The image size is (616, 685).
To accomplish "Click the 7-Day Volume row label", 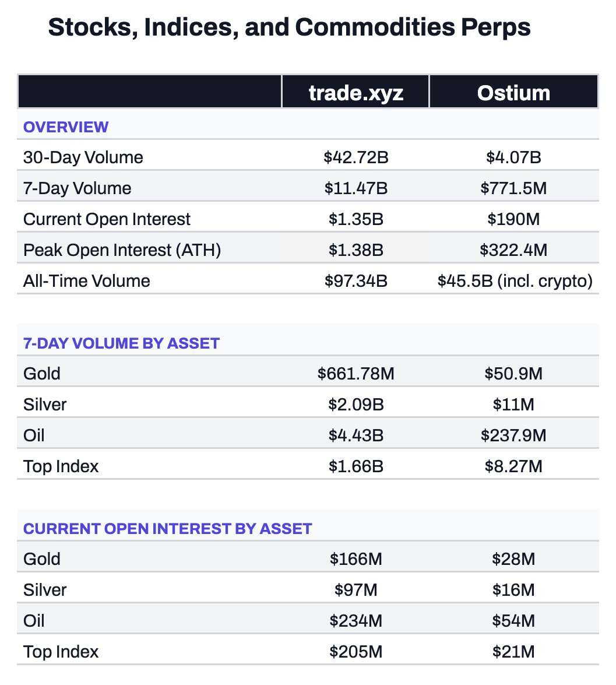I will 77,188.
